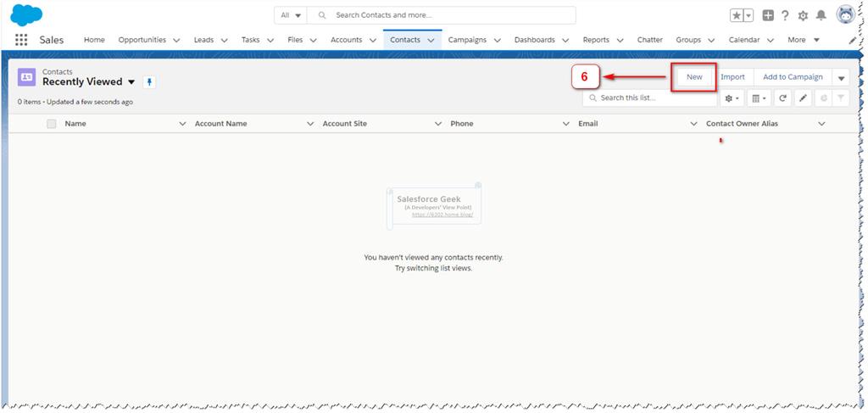Click the Salesforce cloud logo

(26, 15)
